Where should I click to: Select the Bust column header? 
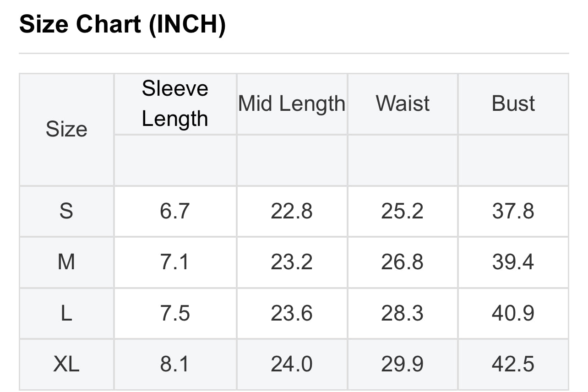pyautogui.click(x=513, y=103)
